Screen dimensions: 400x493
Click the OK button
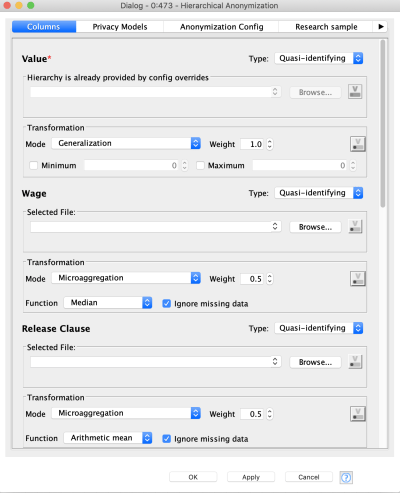pyautogui.click(x=193, y=477)
